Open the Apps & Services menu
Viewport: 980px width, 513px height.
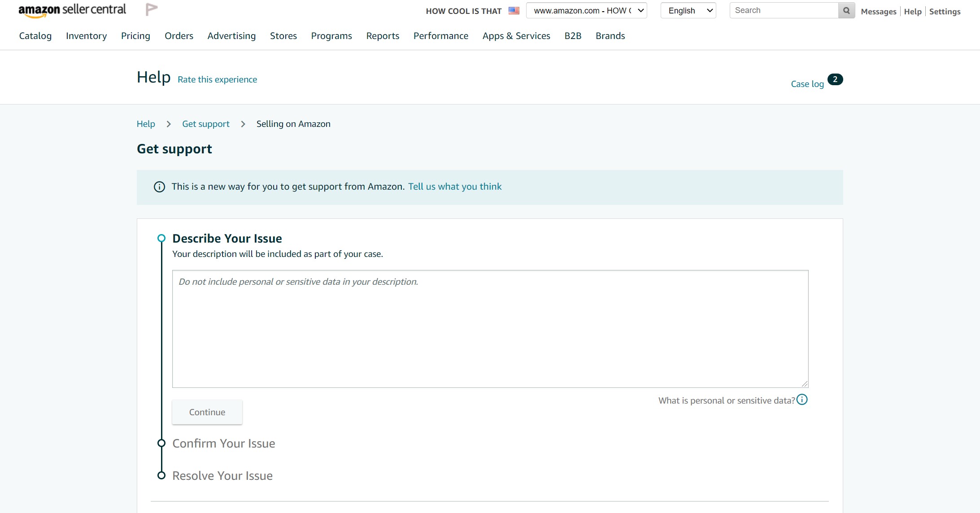[516, 36]
